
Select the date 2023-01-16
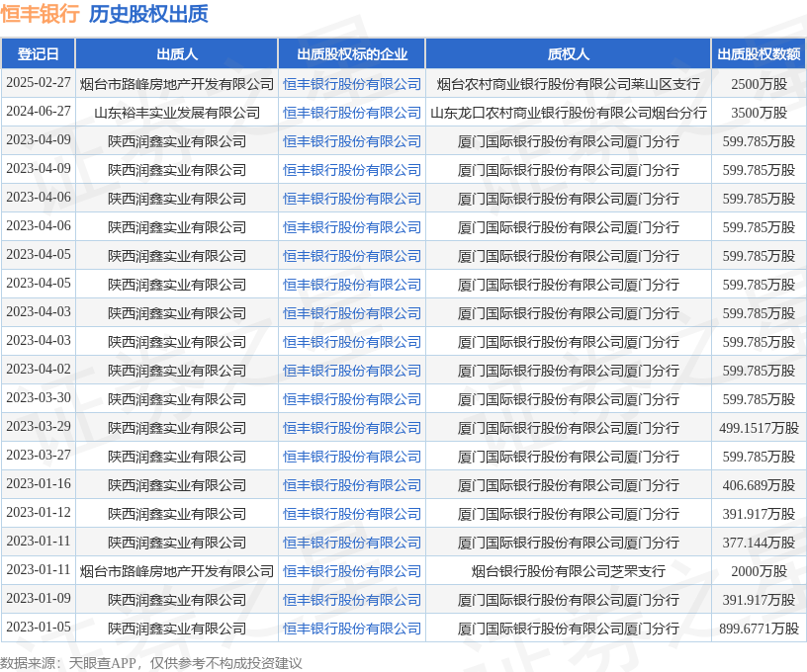click(x=39, y=484)
